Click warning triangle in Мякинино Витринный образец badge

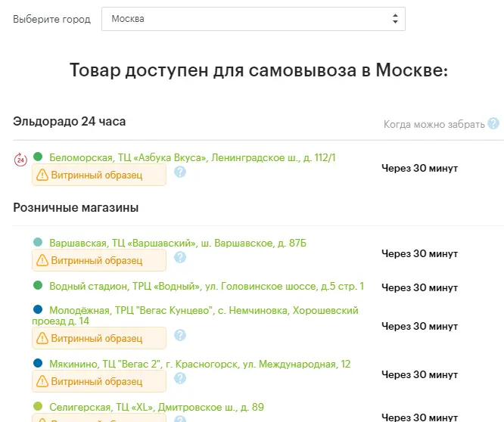42,381
